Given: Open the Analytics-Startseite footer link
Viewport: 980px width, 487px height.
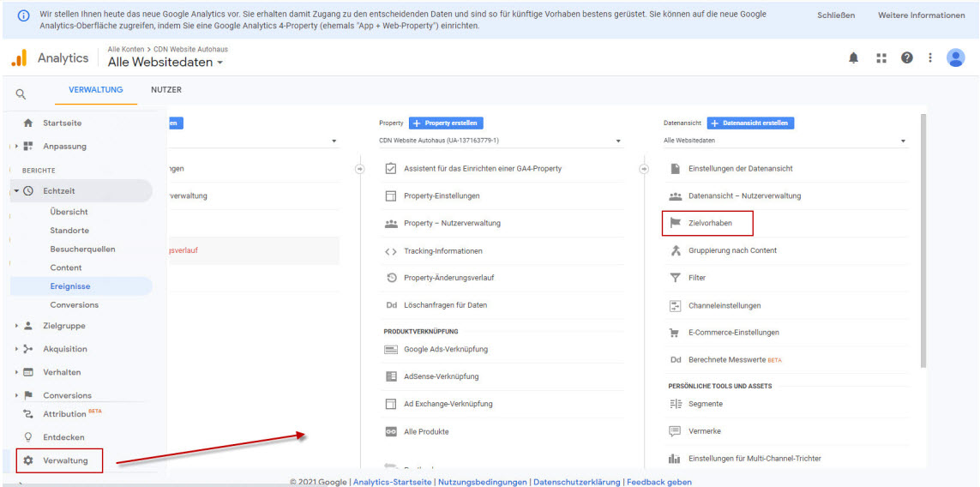Looking at the screenshot, I should 394,482.
